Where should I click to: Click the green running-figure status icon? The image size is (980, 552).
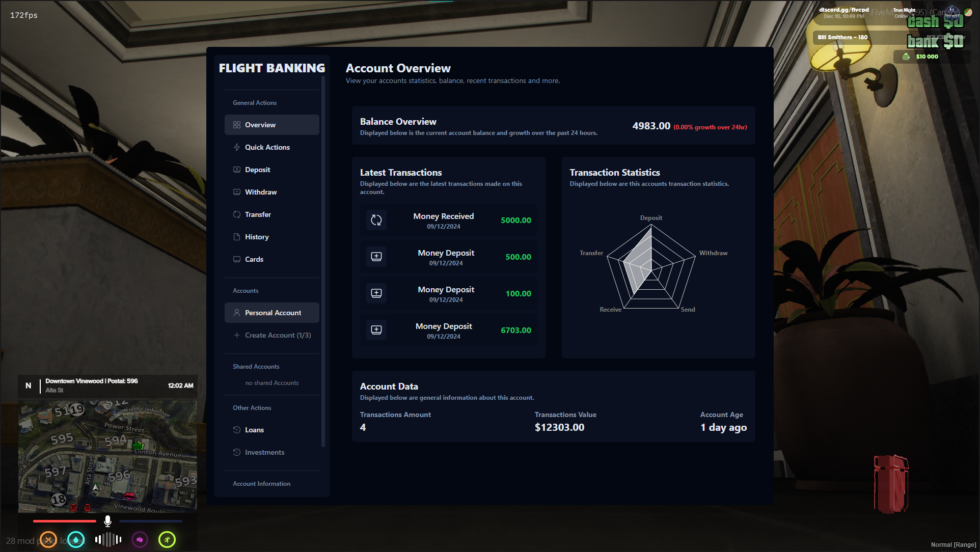tap(167, 539)
